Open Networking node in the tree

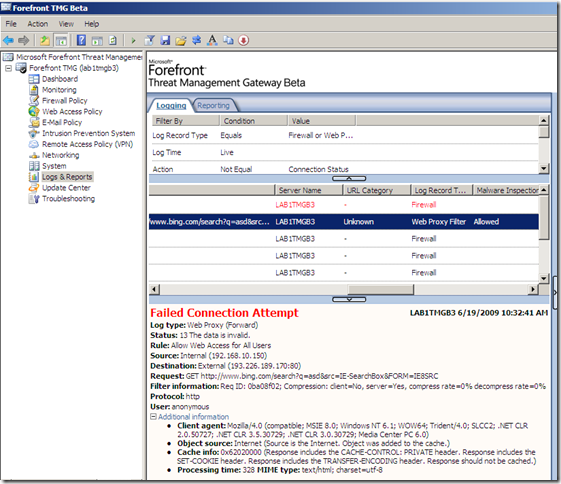[x=60, y=155]
